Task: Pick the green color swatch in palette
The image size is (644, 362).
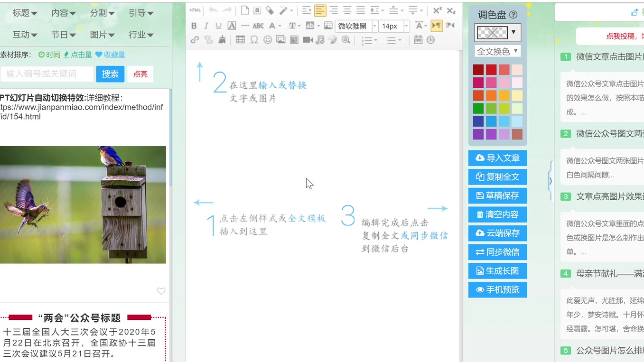Action: point(478,109)
